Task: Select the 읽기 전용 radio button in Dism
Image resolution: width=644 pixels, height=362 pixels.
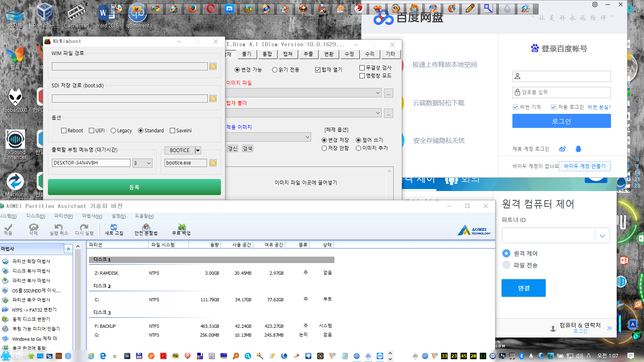Action: (x=275, y=70)
